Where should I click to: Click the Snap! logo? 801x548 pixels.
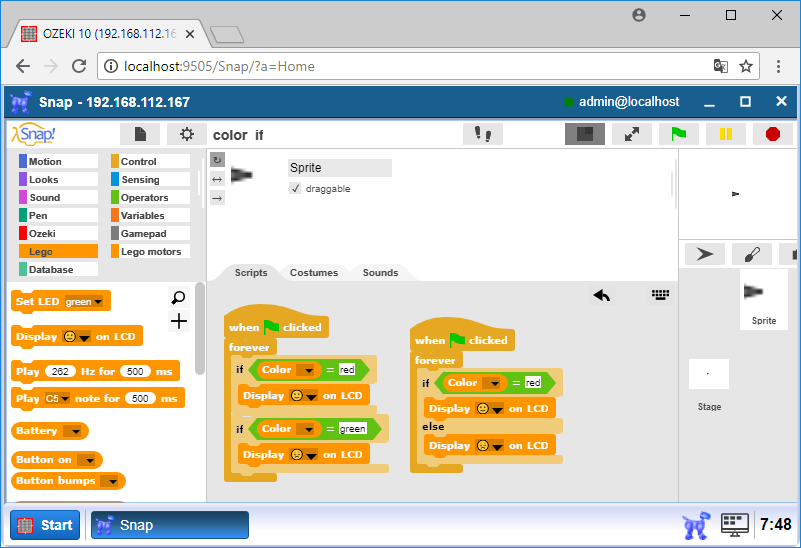click(34, 134)
